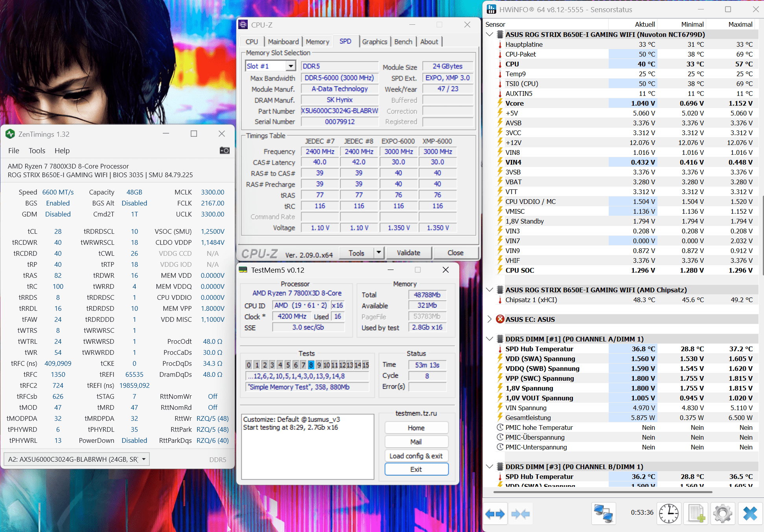Switch to CPU-Z Graphics tab
This screenshot has height=532, width=764.
click(375, 42)
